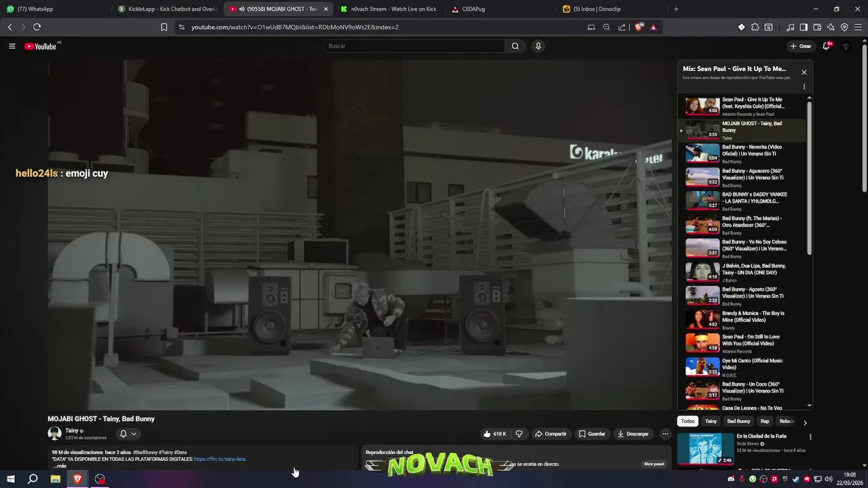Open the media control music note icon

pos(790,27)
